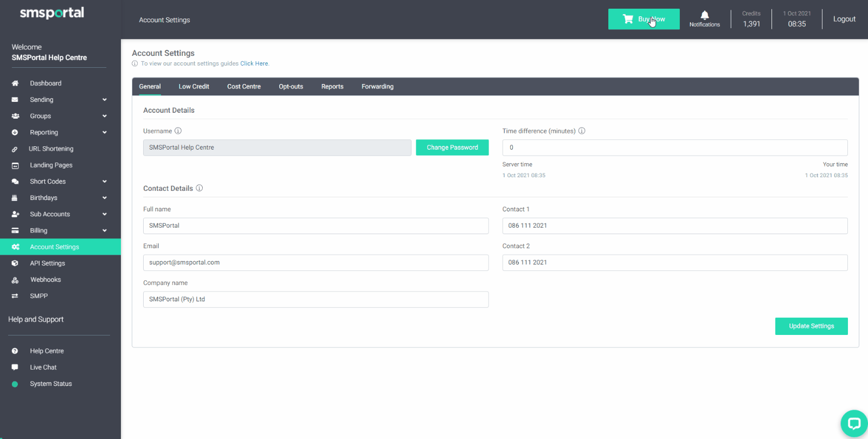Open the Low Credit tab
The width and height of the screenshot is (868, 439).
pos(194,87)
